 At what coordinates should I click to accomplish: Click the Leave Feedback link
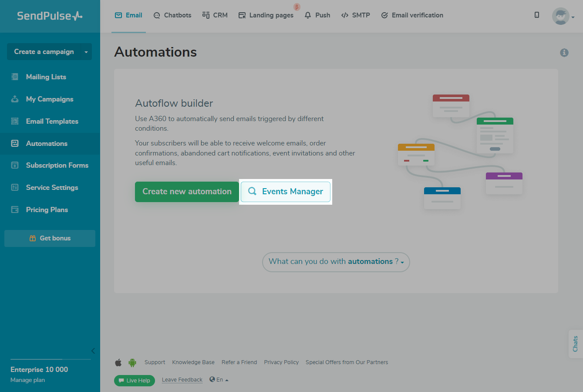tap(182, 380)
